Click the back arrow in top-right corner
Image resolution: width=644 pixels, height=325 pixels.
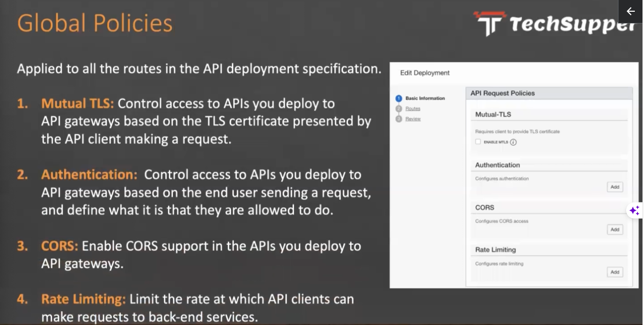(630, 11)
